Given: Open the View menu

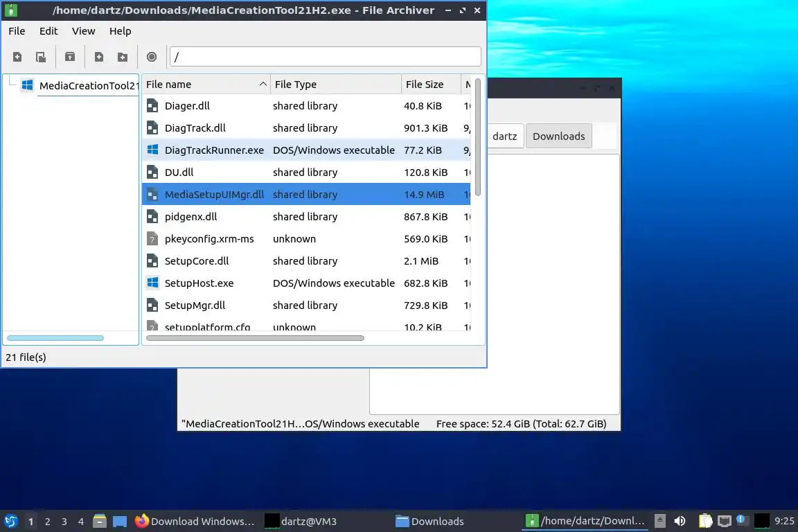Looking at the screenshot, I should click(83, 31).
